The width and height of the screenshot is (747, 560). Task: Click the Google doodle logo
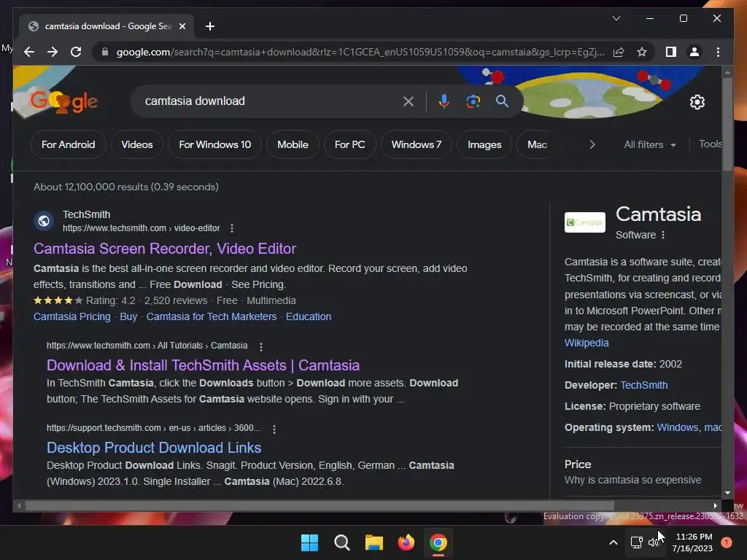64,101
